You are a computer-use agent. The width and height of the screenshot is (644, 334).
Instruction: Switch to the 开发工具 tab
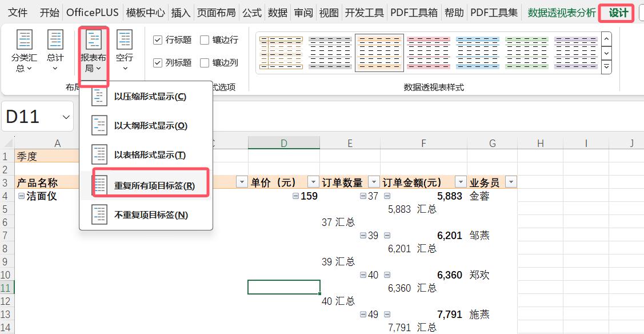point(365,13)
